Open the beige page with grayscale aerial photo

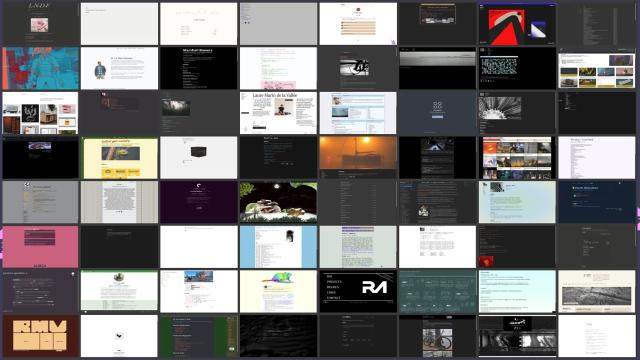coord(597,291)
